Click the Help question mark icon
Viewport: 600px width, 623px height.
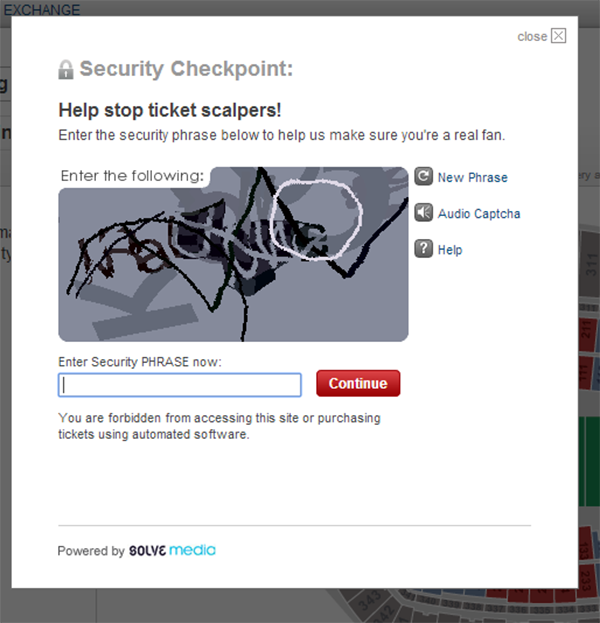424,249
